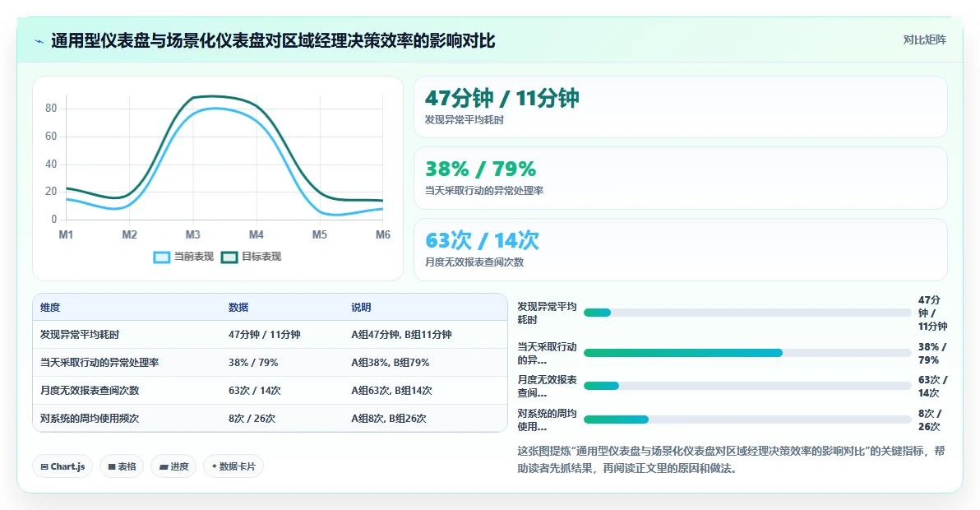Click the sparkle icon in 数据卡片 chip
Image resolution: width=980 pixels, height=510 pixels.
point(215,466)
